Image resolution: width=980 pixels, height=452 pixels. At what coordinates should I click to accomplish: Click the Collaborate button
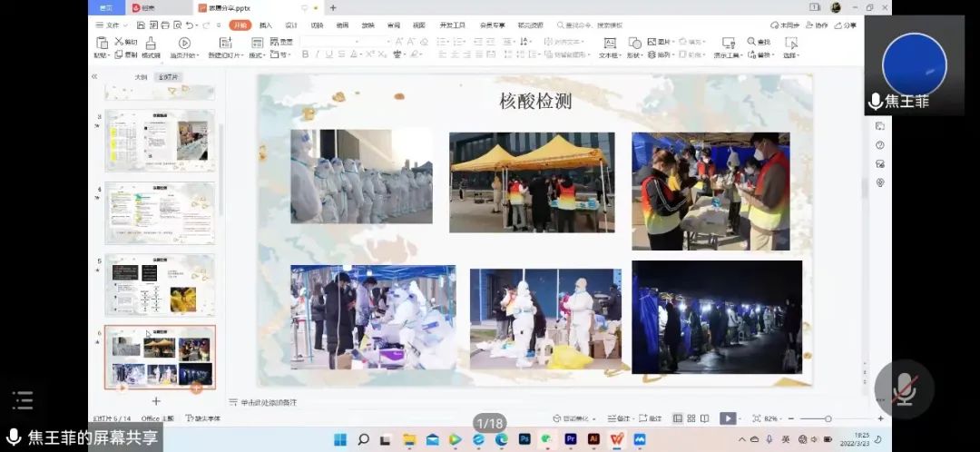click(x=817, y=25)
